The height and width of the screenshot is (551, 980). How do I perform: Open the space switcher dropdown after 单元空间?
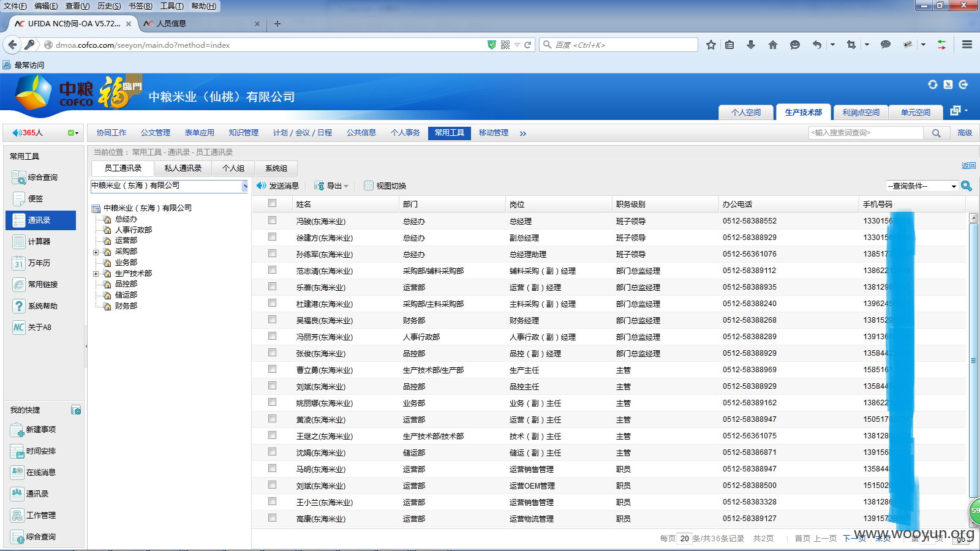pyautogui.click(x=959, y=111)
